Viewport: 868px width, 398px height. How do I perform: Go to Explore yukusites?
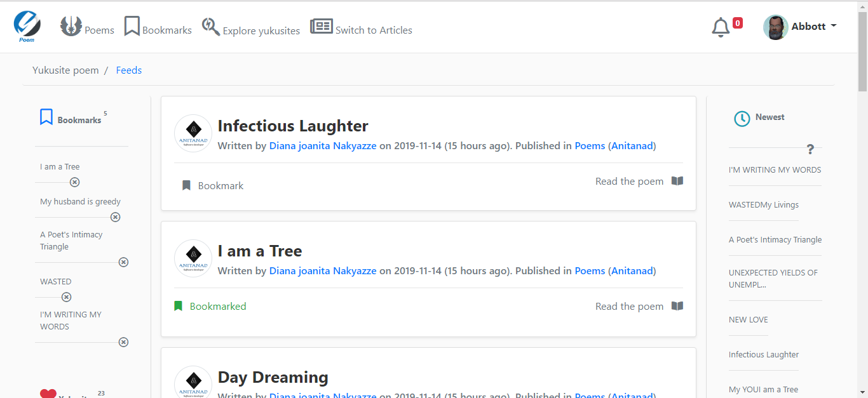click(x=251, y=29)
